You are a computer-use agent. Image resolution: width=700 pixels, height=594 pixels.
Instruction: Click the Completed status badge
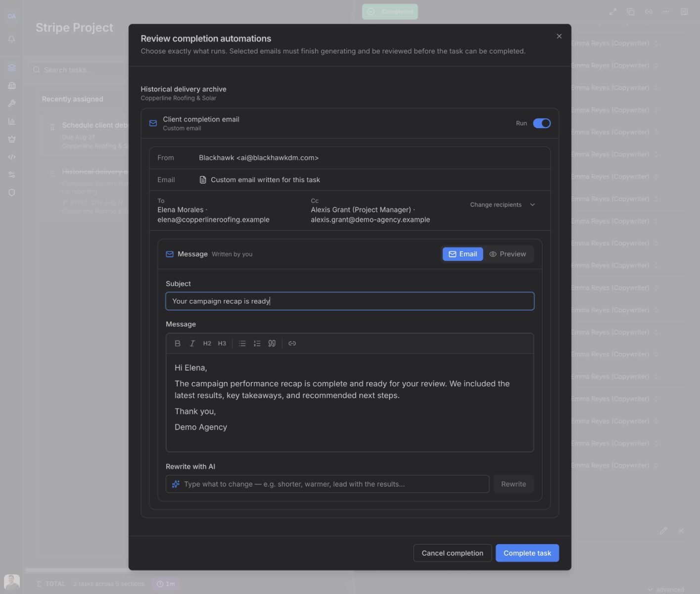click(x=390, y=11)
